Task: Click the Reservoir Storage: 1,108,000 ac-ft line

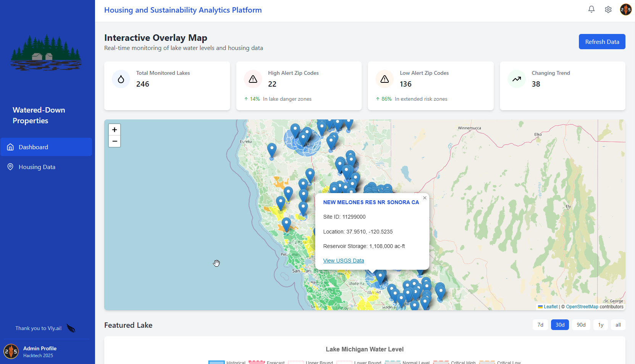Action: point(364,246)
